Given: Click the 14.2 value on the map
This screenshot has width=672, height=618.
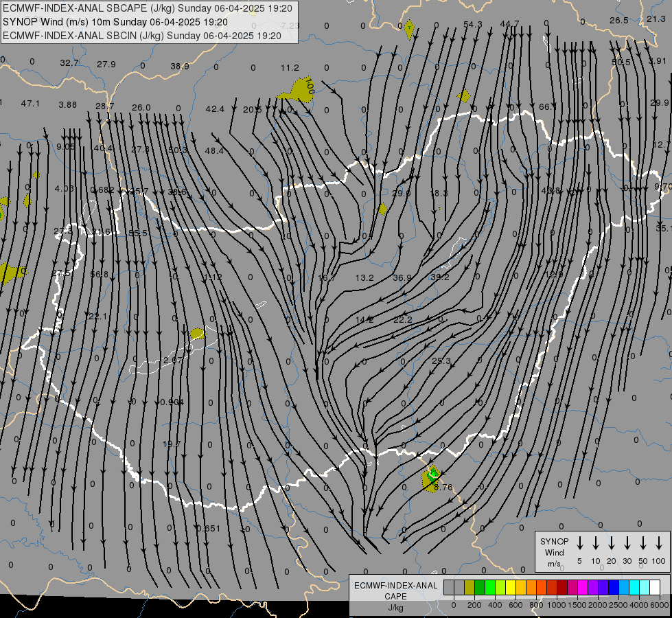Looking at the screenshot, I should [x=364, y=319].
